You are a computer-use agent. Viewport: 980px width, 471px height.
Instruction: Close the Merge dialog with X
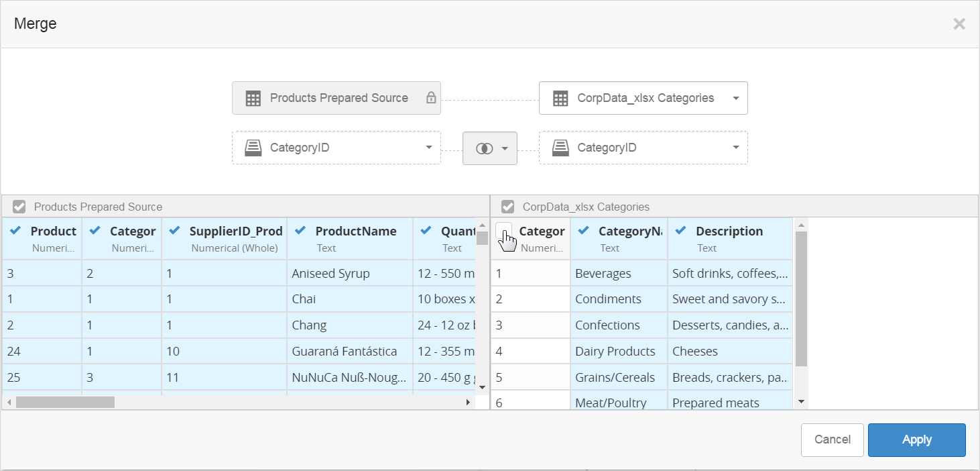(959, 24)
